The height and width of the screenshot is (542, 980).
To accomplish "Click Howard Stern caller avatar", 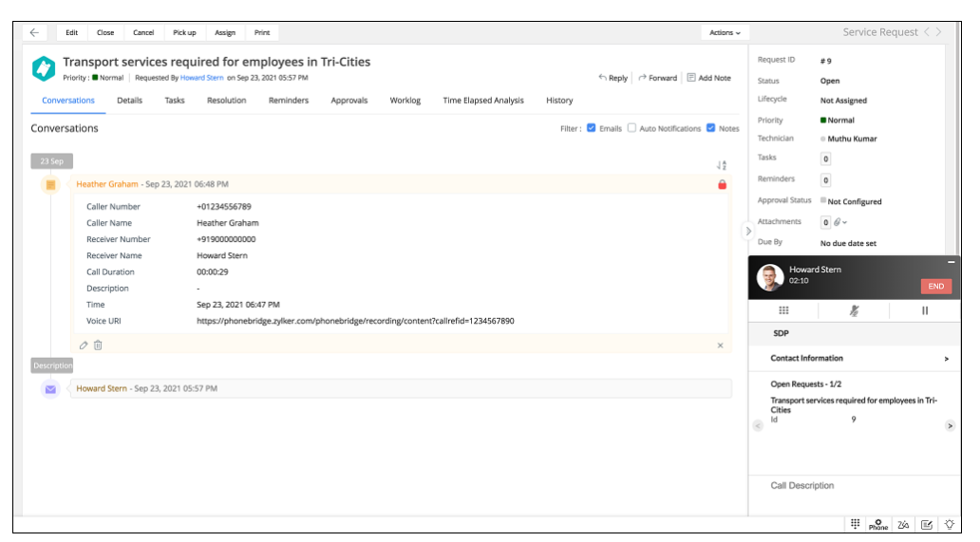I will coord(770,278).
